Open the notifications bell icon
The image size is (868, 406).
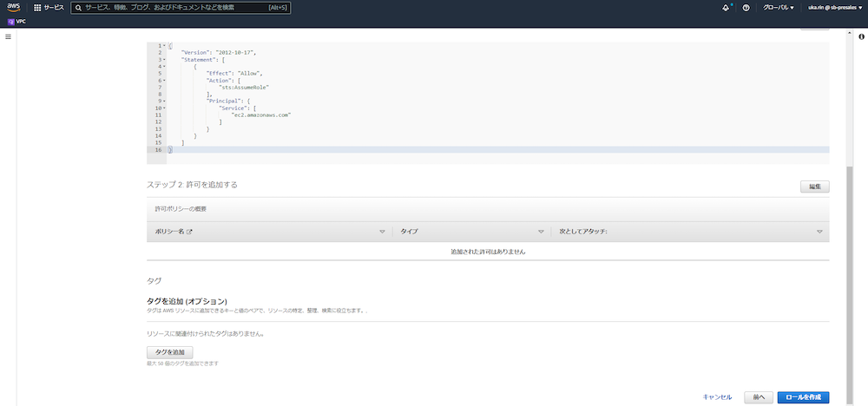(726, 7)
